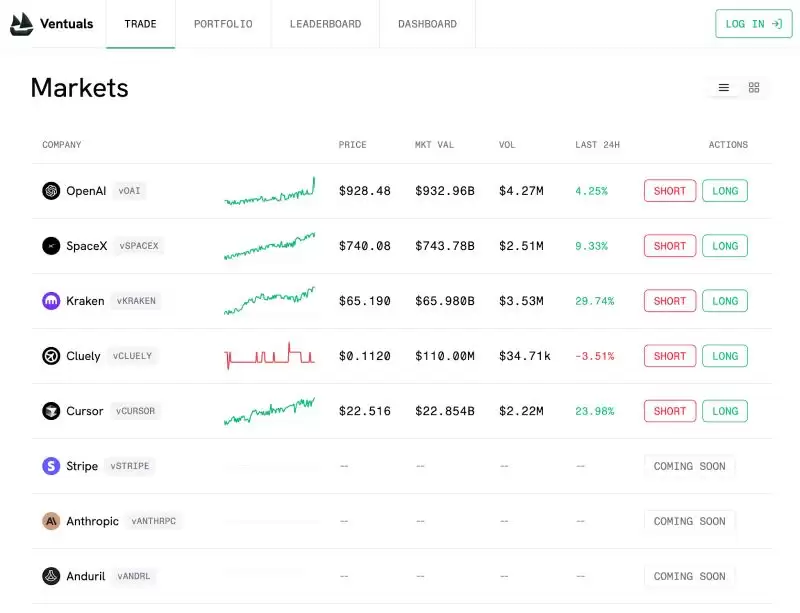
Task: Short the OpenAI market
Action: click(x=670, y=191)
